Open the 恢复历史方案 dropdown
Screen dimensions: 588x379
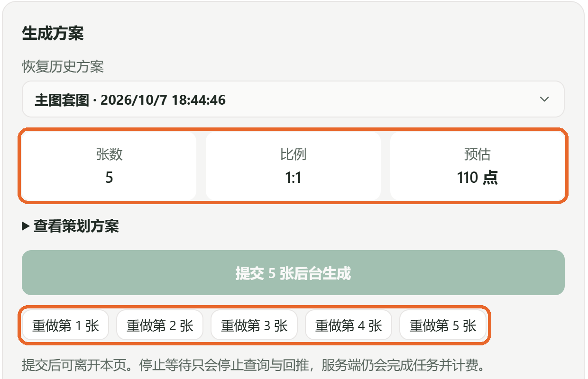[293, 99]
